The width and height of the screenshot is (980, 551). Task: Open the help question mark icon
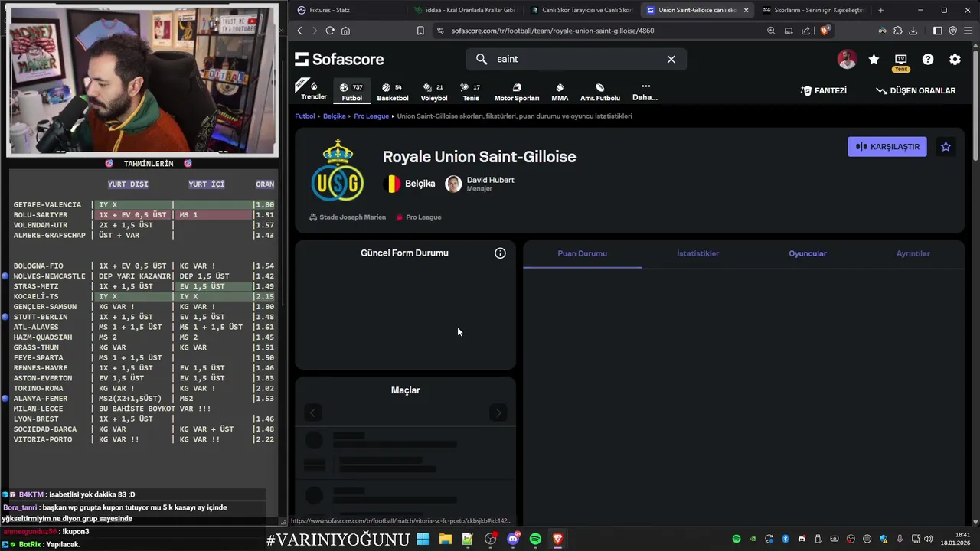(x=928, y=59)
